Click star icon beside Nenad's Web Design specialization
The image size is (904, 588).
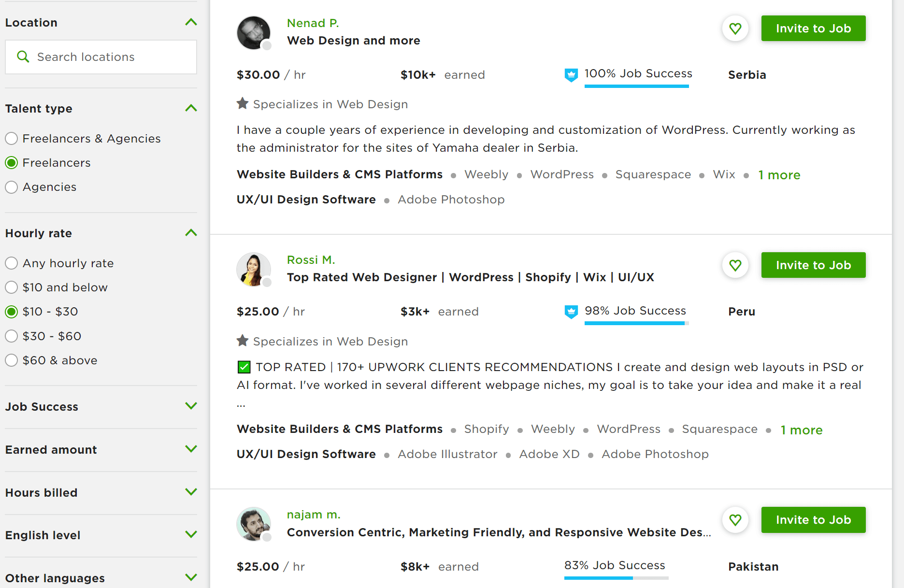(x=243, y=103)
